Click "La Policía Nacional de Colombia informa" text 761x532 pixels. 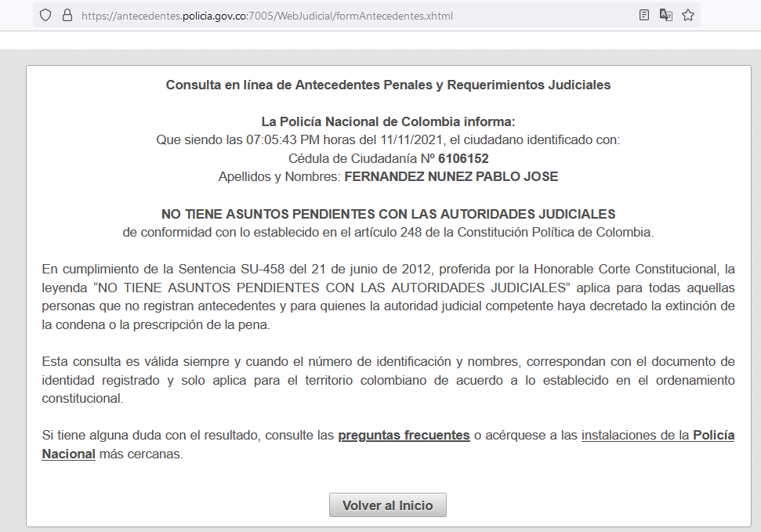pos(388,122)
